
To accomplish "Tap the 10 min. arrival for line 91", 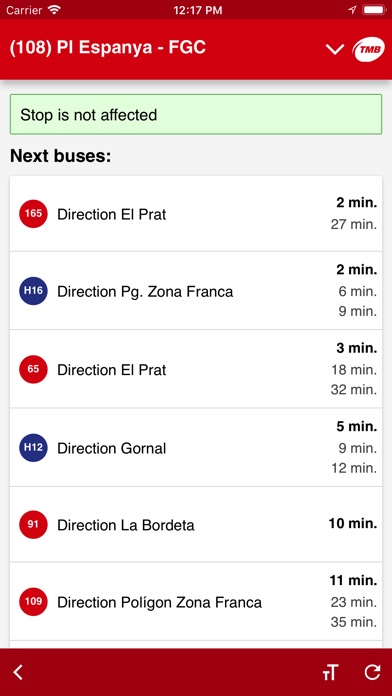I will pos(353,524).
